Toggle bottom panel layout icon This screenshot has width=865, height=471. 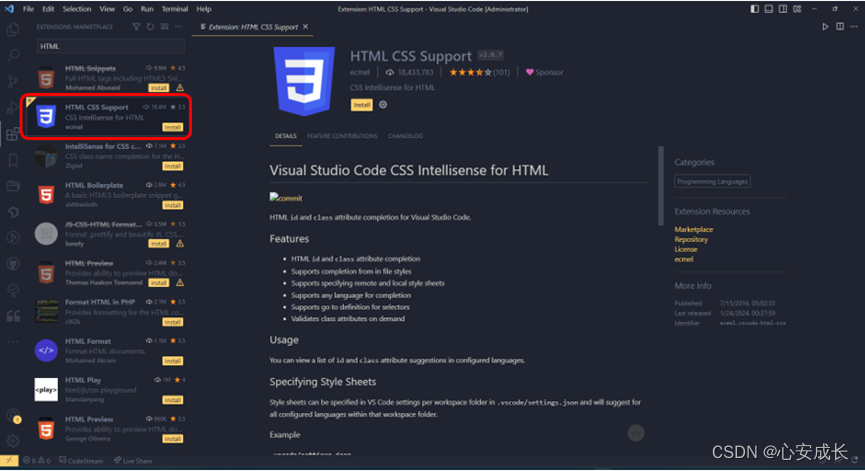(x=768, y=9)
